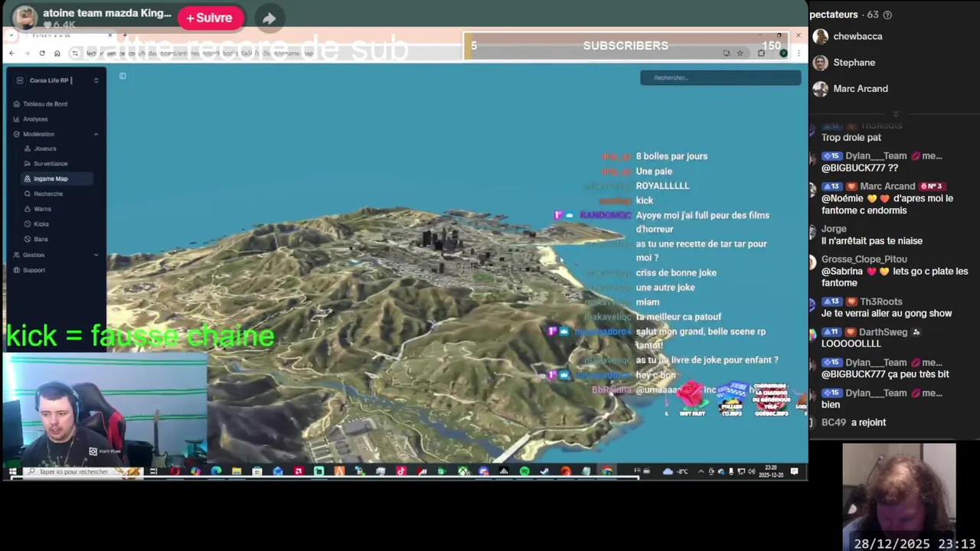Open the Edge browser taskbar icon
The image size is (980, 551).
[x=216, y=471]
